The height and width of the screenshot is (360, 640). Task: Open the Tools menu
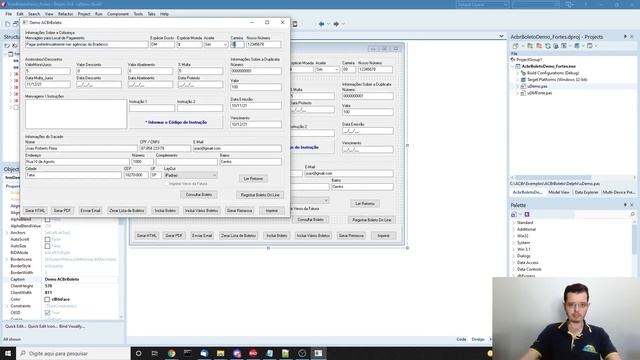(x=138, y=14)
